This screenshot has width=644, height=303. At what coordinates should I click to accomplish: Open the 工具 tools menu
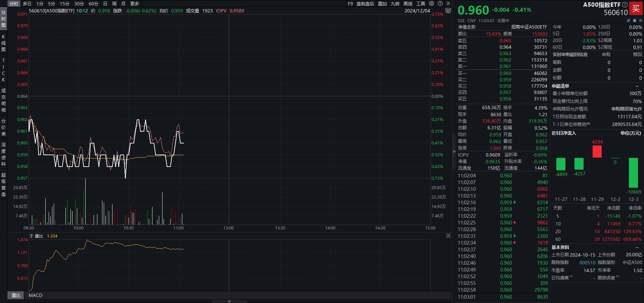tap(421, 4)
